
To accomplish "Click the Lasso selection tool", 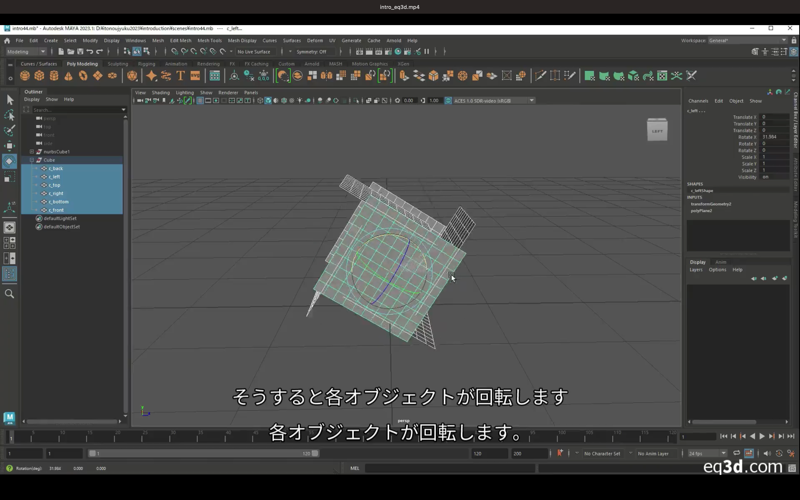I will [10, 115].
